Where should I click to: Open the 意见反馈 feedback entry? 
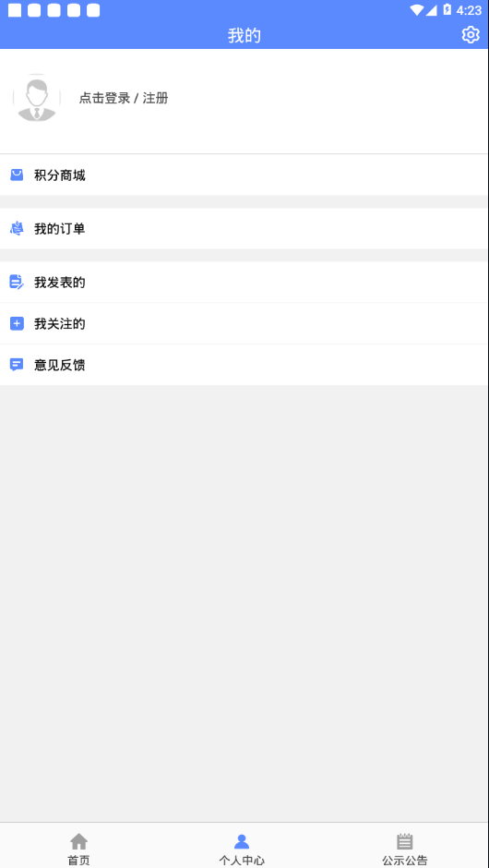click(x=244, y=365)
